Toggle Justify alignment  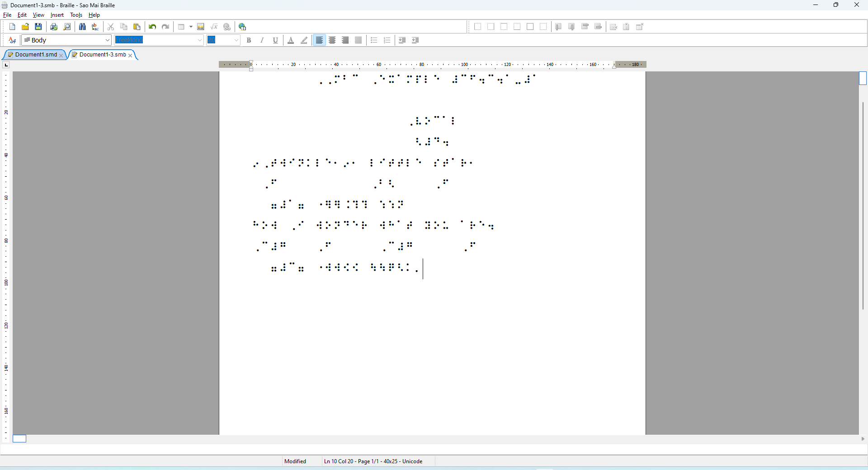(x=359, y=40)
